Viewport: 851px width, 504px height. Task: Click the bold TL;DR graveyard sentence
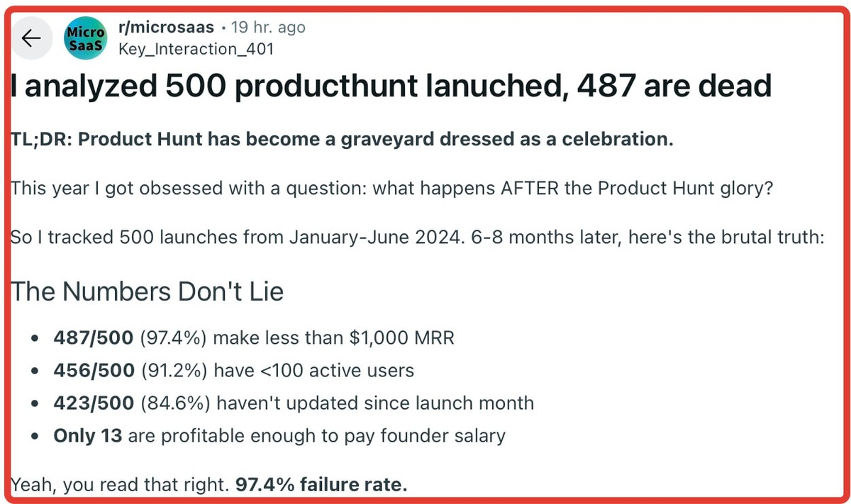(x=341, y=139)
